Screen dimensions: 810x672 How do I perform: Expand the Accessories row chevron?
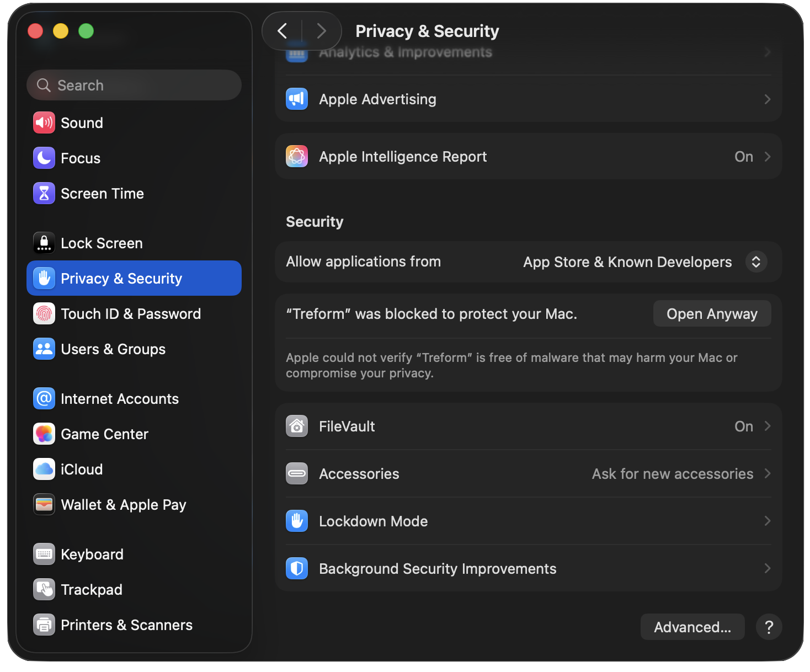tap(768, 473)
